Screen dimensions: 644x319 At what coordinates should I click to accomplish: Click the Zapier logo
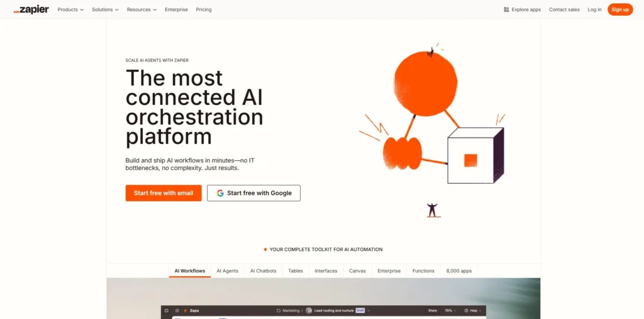[31, 9]
